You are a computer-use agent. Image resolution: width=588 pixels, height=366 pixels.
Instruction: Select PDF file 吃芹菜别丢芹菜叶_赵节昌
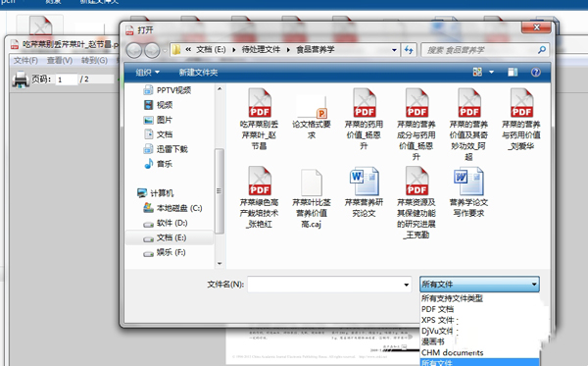pos(259,119)
